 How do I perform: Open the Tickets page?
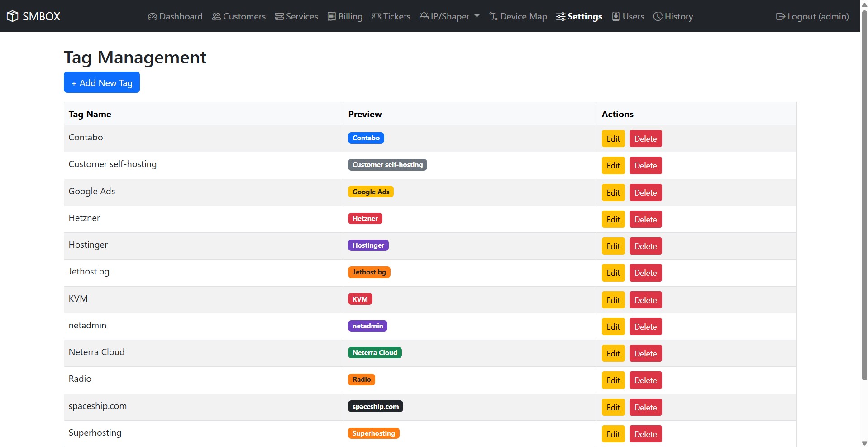[x=391, y=16]
